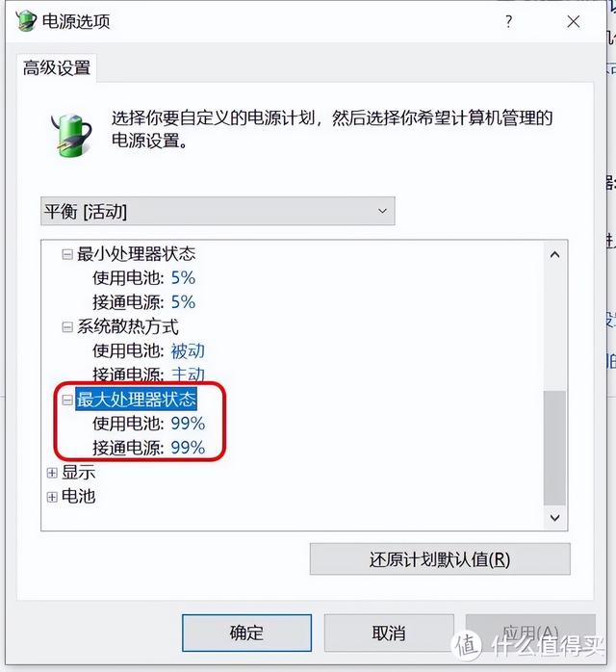Select 最大处理器状态 接通电源 99% value
This screenshot has height=672, width=616.
point(188,448)
